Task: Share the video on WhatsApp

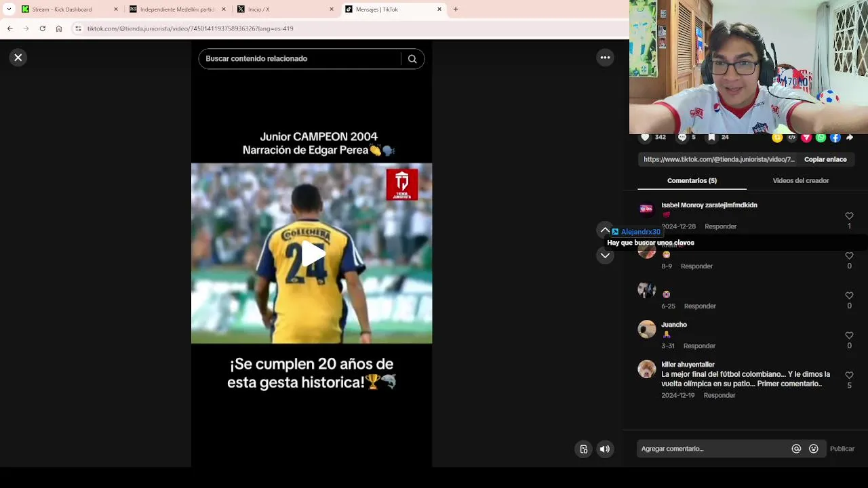Action: point(821,138)
